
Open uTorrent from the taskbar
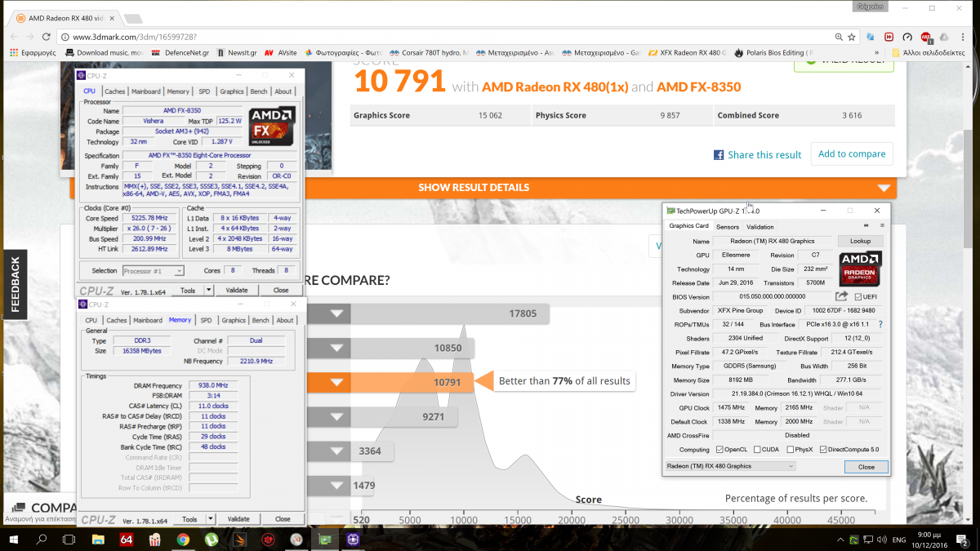pos(211,539)
